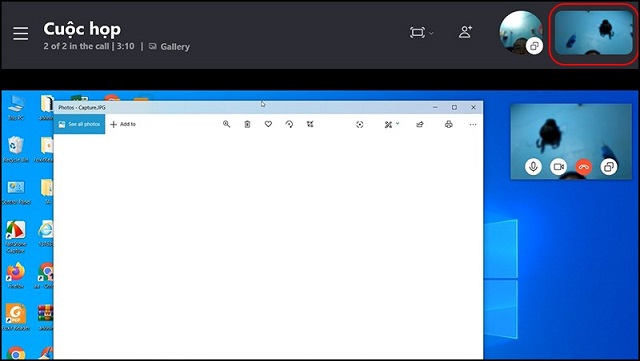Click the call title Cuộc họp
Viewport: 640px width, 361px height.
pyautogui.click(x=82, y=29)
